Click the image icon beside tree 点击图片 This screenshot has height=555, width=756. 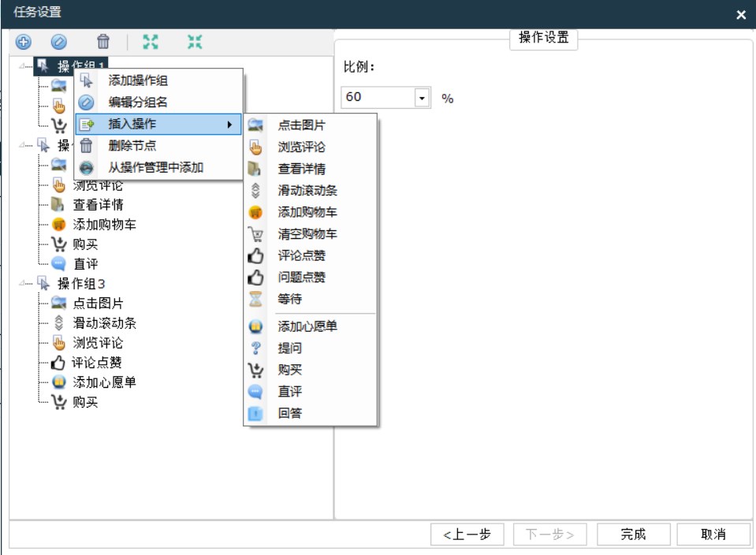point(59,303)
